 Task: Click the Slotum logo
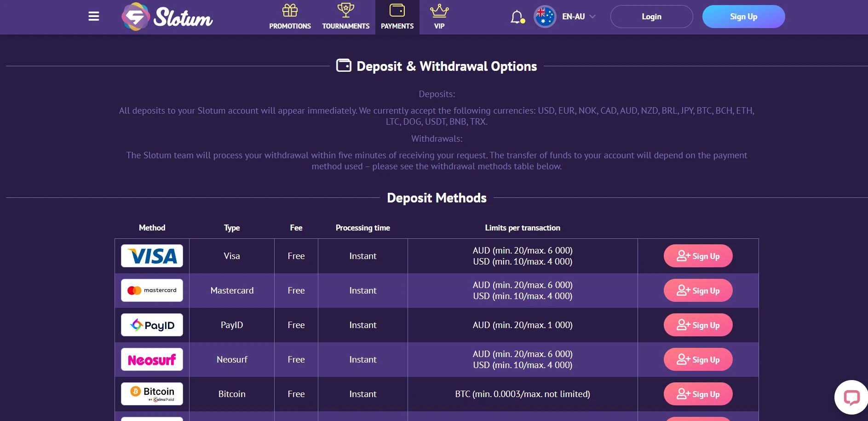pos(167,17)
